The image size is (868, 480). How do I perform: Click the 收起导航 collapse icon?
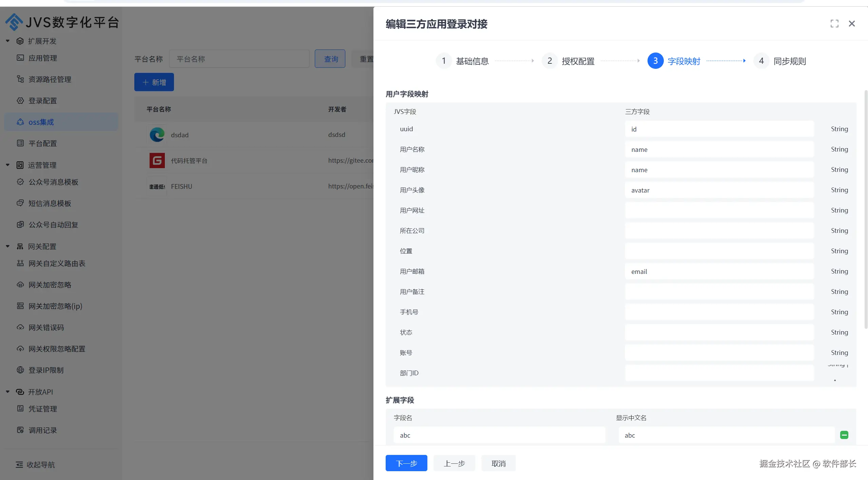[x=19, y=464]
